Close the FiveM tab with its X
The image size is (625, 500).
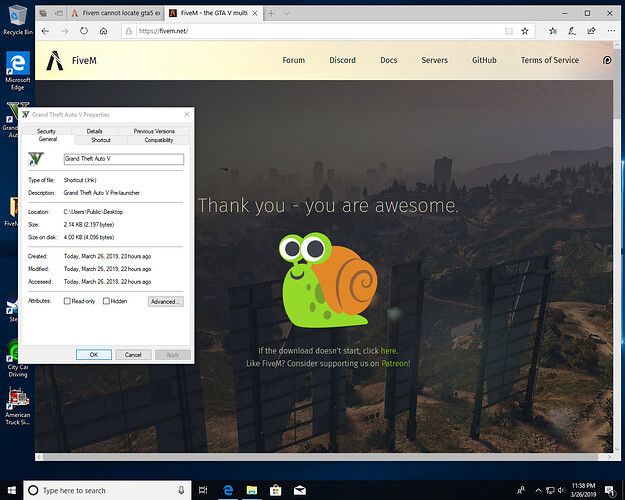click(255, 14)
